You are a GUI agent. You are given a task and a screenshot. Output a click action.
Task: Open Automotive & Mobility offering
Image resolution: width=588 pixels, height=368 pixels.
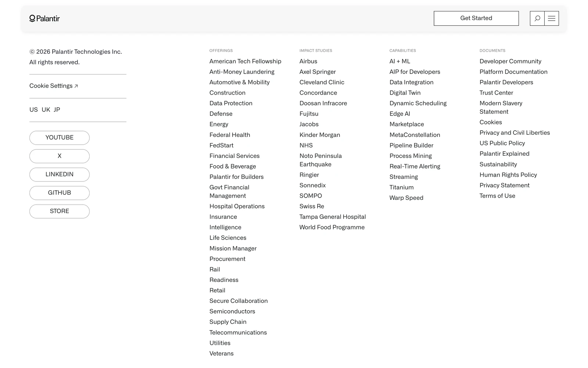(240, 82)
